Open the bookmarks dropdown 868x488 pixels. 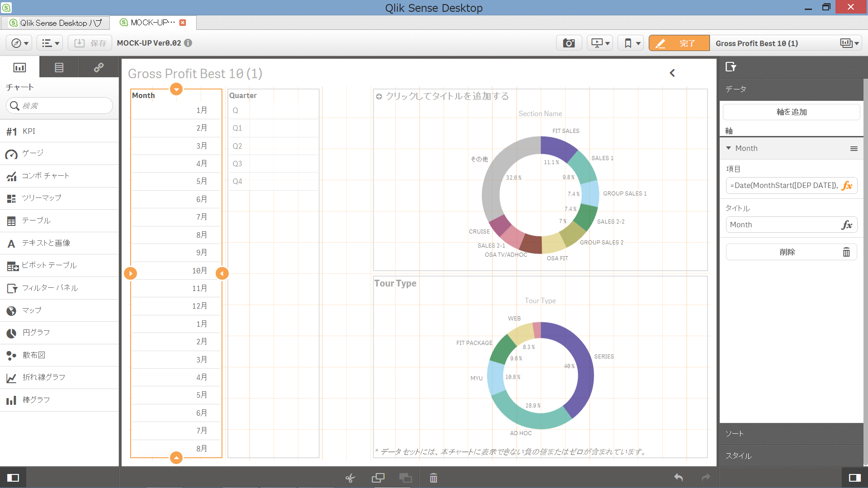click(x=631, y=43)
